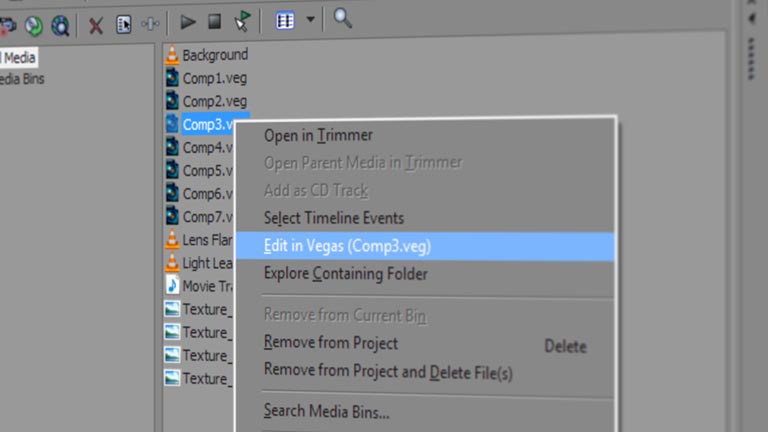
Task: Open Media Properties toolbar icon
Action: click(x=123, y=24)
